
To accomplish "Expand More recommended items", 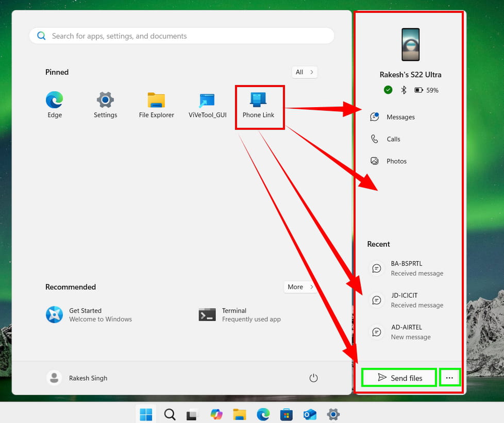I will (x=300, y=287).
